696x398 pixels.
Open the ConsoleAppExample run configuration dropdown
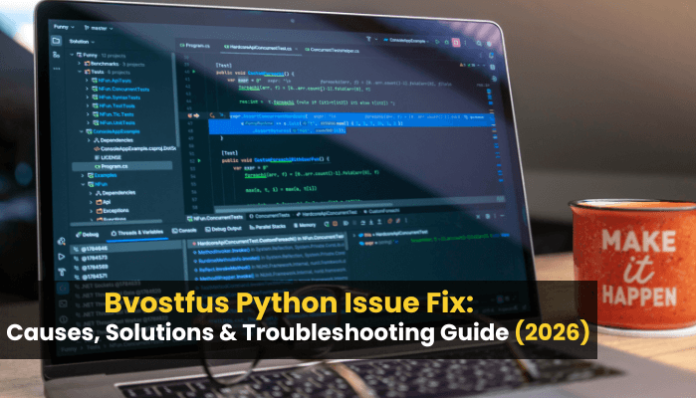(x=406, y=41)
